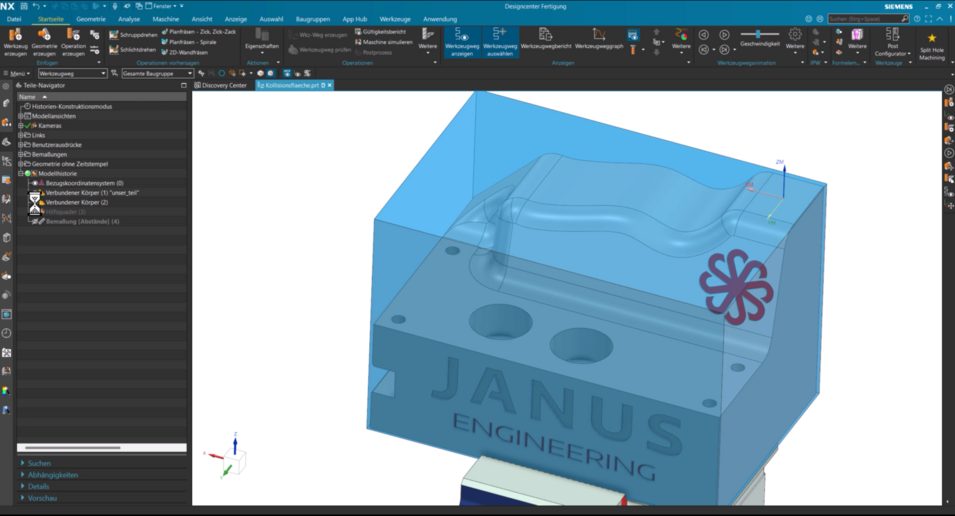Select Schruppdrehen operation

133,35
